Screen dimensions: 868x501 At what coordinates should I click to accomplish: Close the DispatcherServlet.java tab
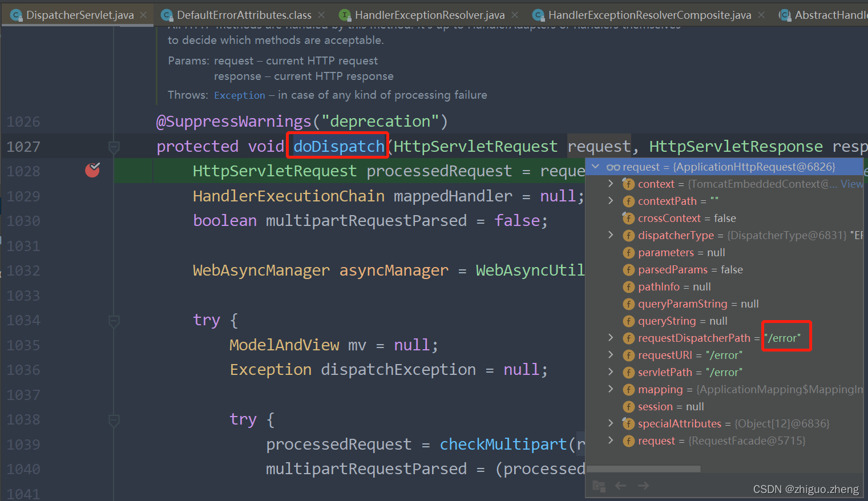point(143,15)
